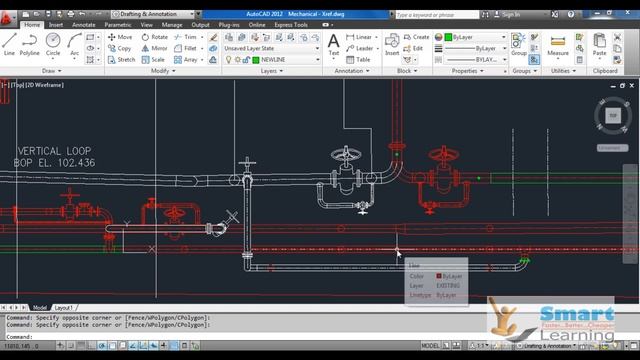Open the Layout1 tab
The image size is (640, 360).
[64, 308]
